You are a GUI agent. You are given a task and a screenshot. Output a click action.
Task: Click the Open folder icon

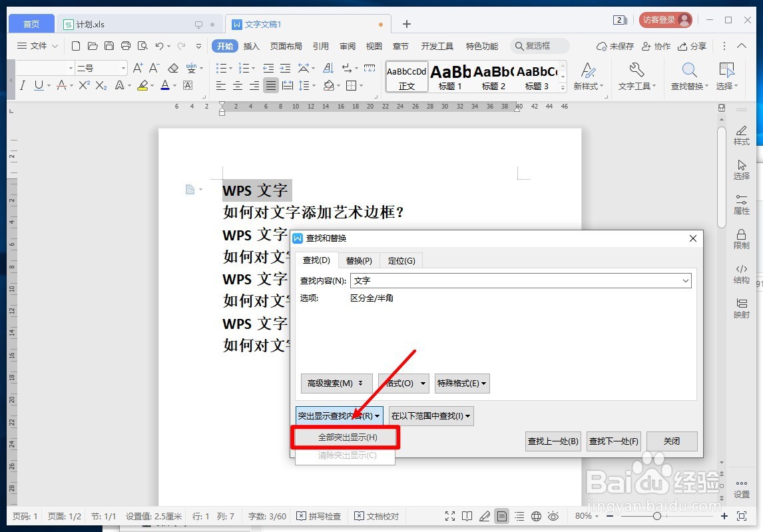(x=93, y=46)
